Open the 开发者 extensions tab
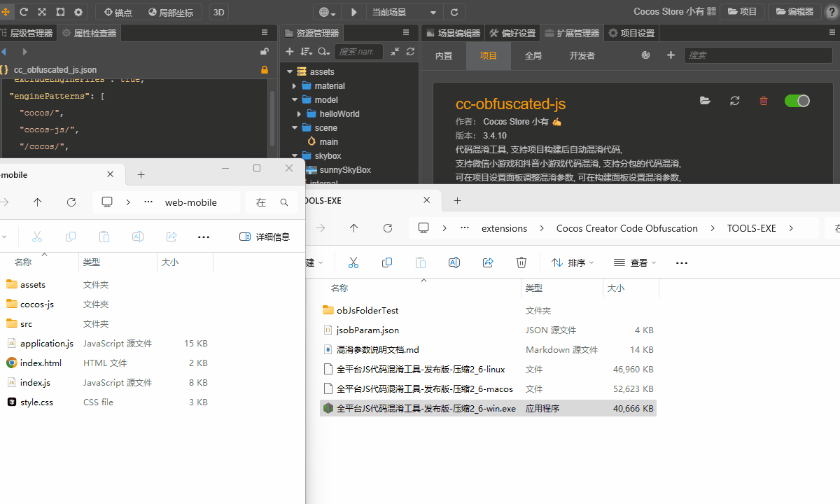The height and width of the screenshot is (504, 840). pos(582,56)
